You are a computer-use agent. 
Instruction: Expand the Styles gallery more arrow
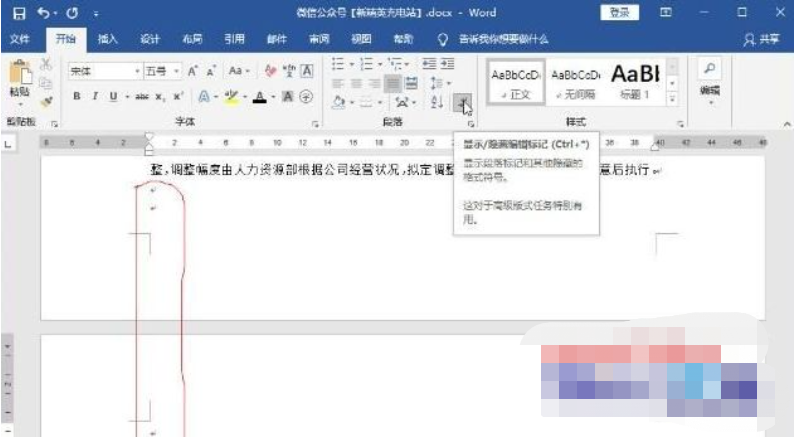click(x=672, y=98)
